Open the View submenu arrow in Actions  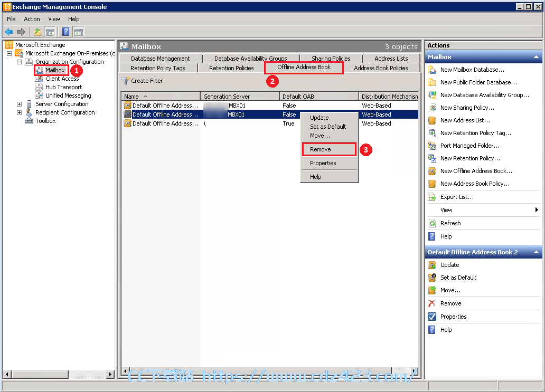537,209
